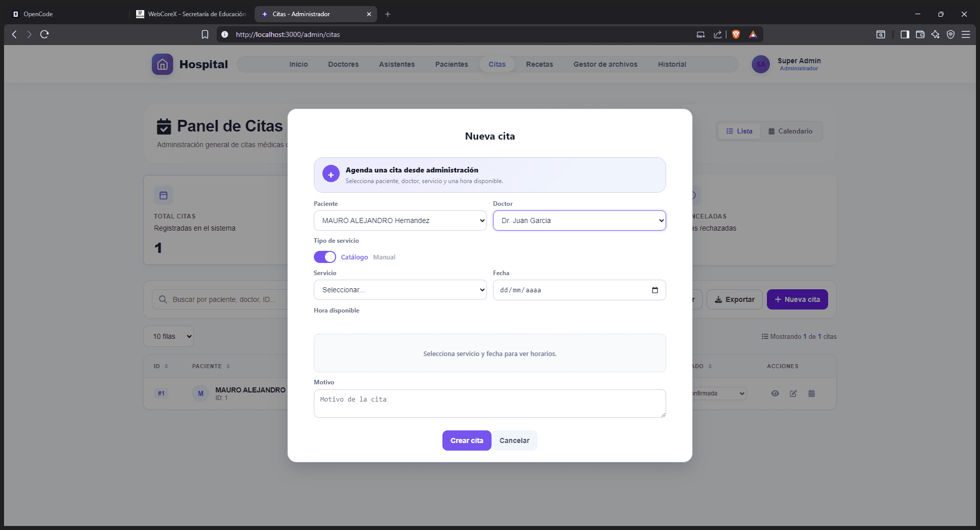Image resolution: width=980 pixels, height=530 pixels.
Task: Open the Paciente dropdown
Action: click(x=400, y=220)
